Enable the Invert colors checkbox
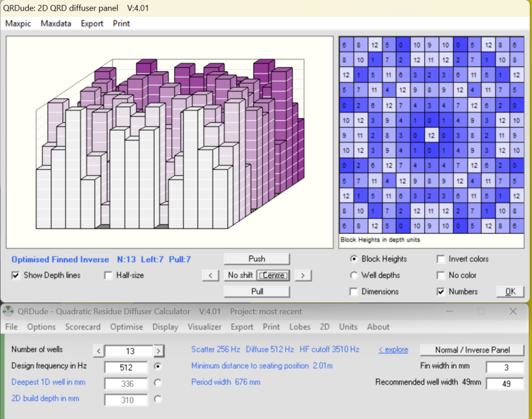532x419 pixels. 441,259
